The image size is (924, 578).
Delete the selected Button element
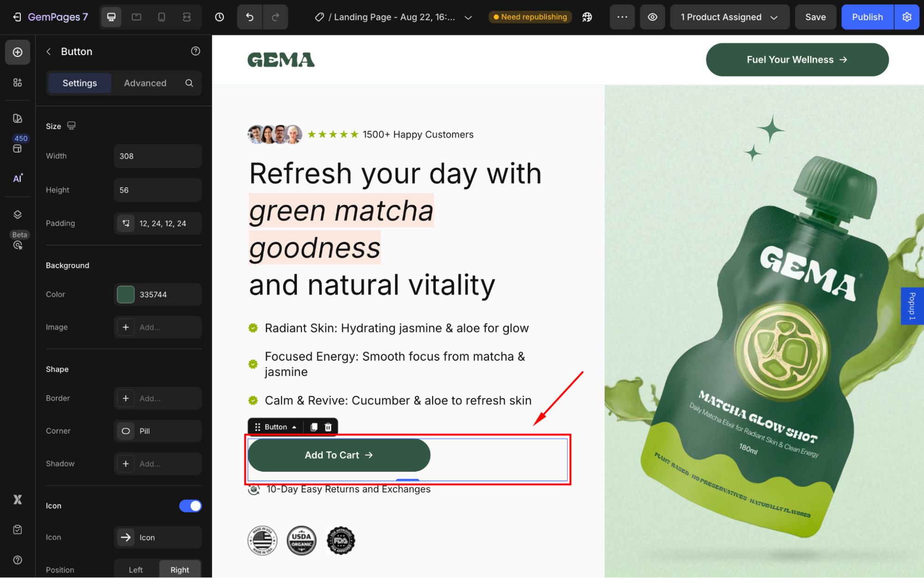(328, 427)
